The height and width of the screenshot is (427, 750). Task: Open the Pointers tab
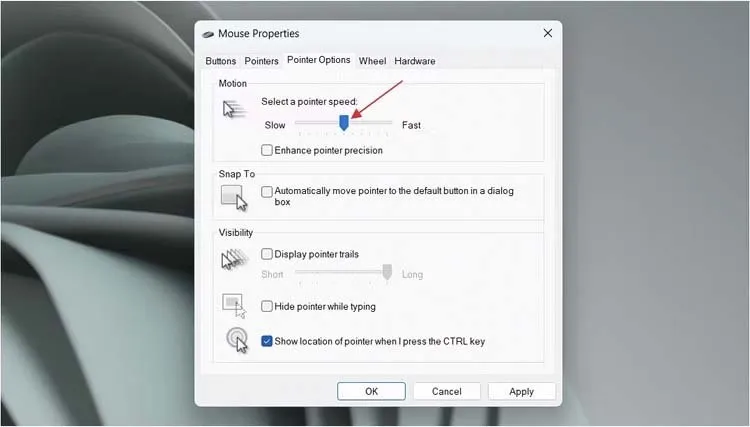[261, 61]
